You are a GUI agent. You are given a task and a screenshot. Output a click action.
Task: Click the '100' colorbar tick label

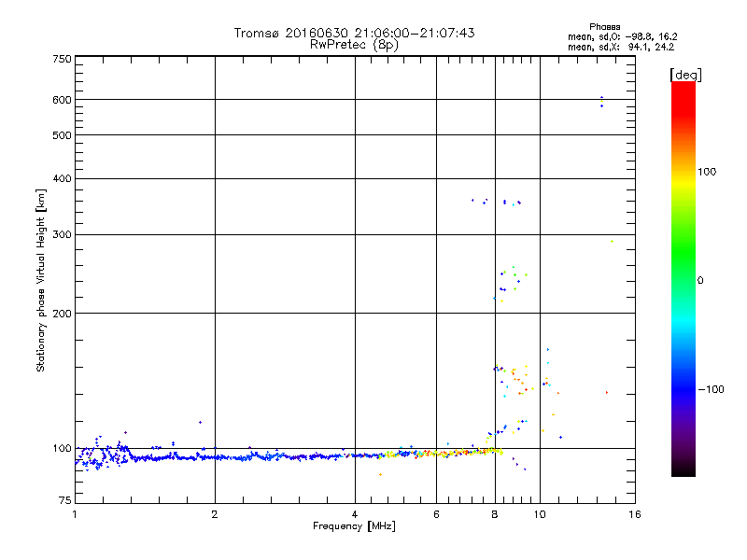click(707, 172)
